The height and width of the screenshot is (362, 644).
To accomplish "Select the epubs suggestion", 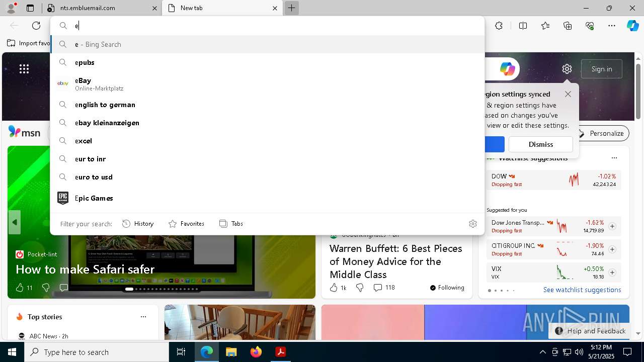I will pos(267,62).
